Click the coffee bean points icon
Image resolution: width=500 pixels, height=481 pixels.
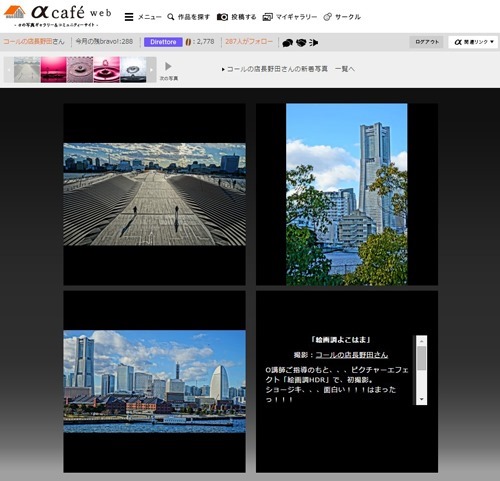(188, 42)
